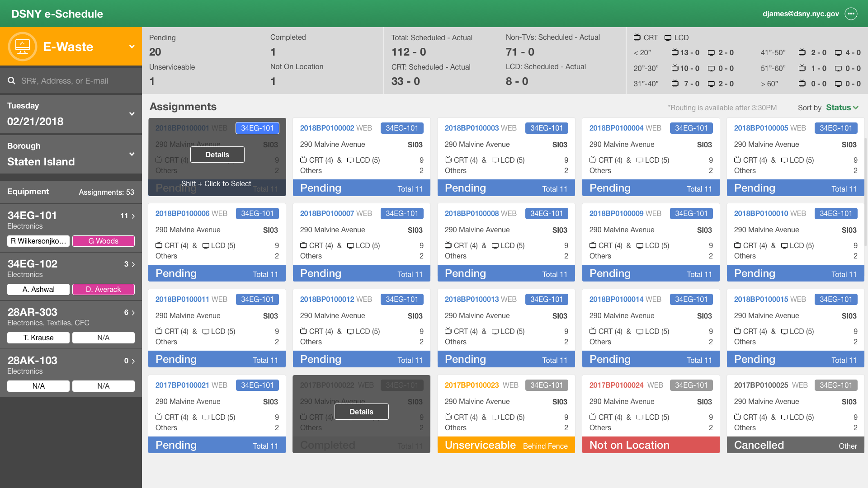This screenshot has height=488, width=868.
Task: Click the CRT icon on card 2018BP0100002
Action: tap(303, 160)
